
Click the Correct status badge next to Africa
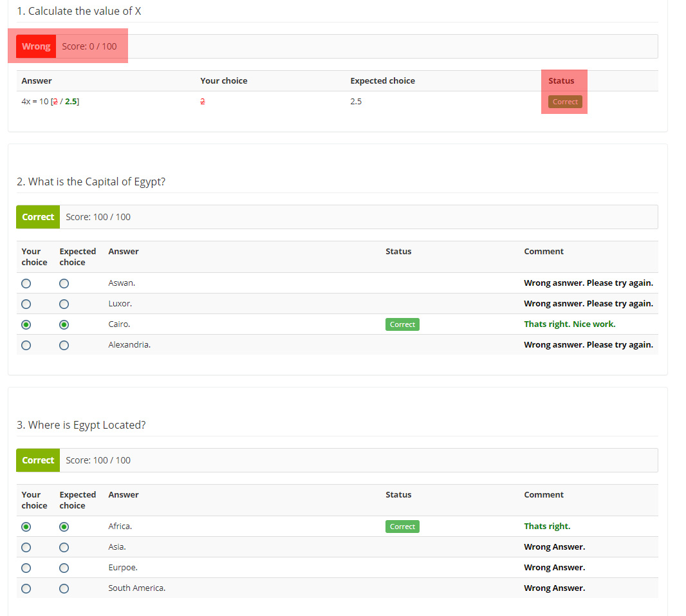click(x=402, y=526)
